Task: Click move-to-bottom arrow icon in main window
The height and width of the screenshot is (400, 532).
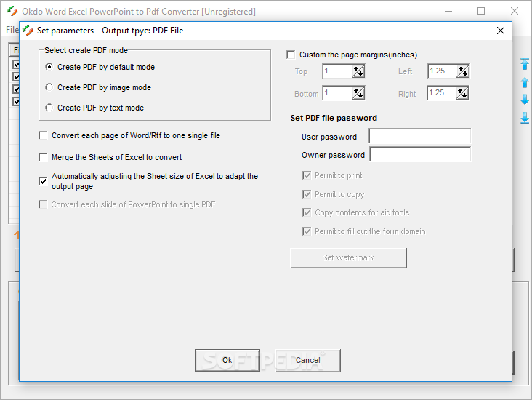Action: click(525, 118)
